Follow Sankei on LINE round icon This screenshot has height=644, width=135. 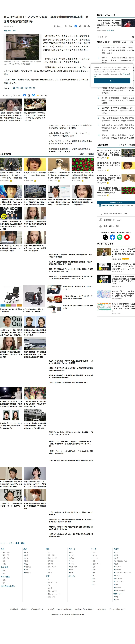(x=120, y=237)
